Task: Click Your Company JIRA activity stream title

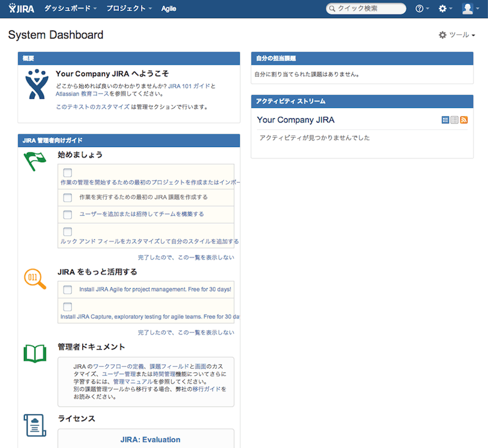Action: [x=296, y=119]
